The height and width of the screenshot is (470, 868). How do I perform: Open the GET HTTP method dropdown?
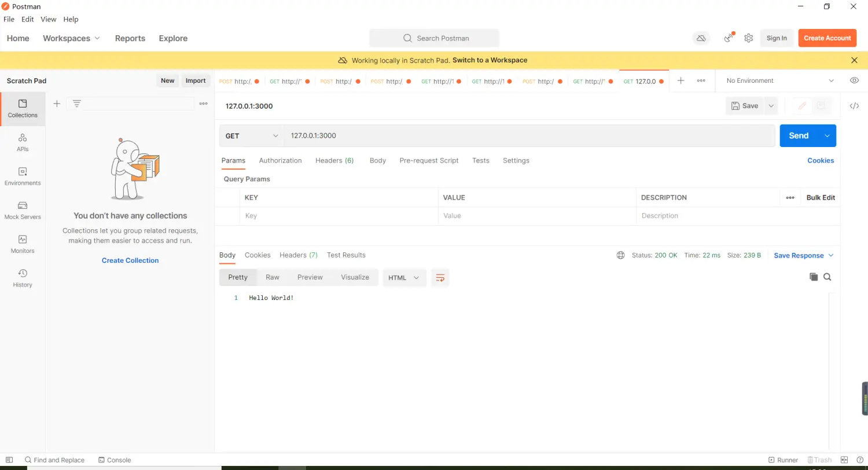pos(252,136)
